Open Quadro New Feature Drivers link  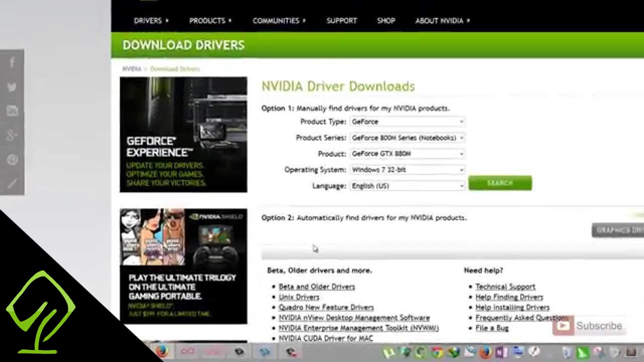click(x=326, y=307)
